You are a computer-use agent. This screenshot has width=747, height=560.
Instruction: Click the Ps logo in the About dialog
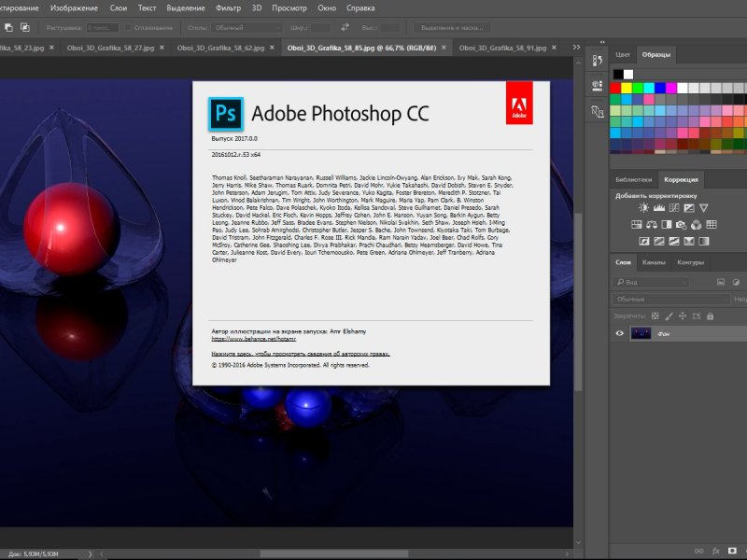(226, 114)
